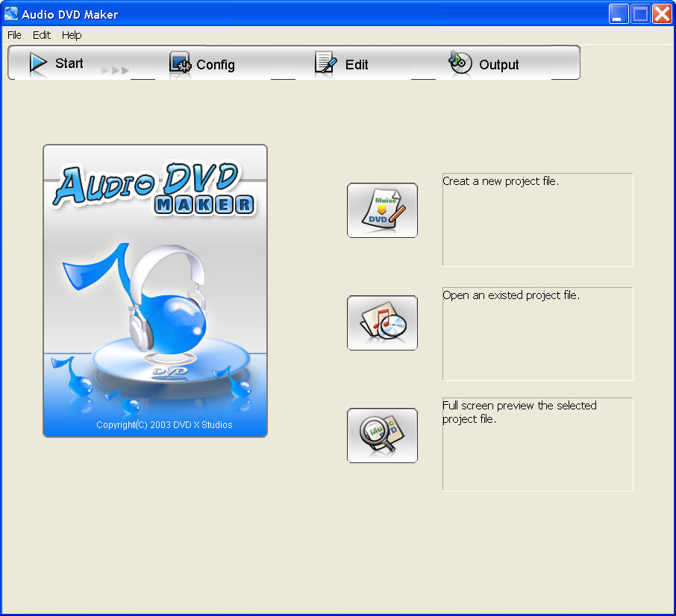Click 'Creat a new project file.' text
This screenshot has height=616, width=676.
(501, 181)
